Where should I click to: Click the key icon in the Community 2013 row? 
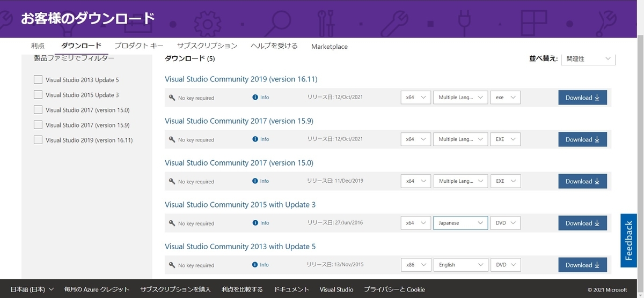172,265
